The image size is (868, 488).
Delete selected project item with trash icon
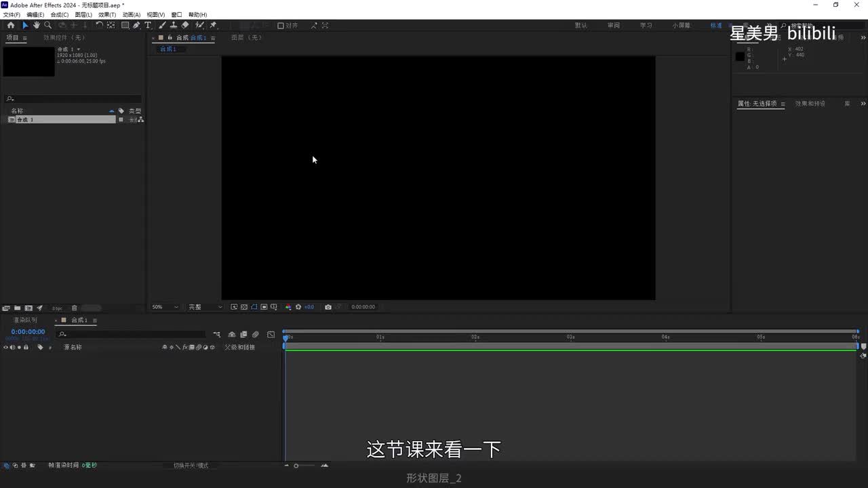(x=75, y=308)
